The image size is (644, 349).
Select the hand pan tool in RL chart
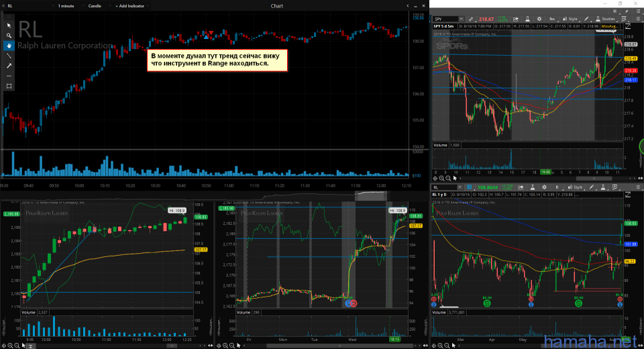coord(9,46)
